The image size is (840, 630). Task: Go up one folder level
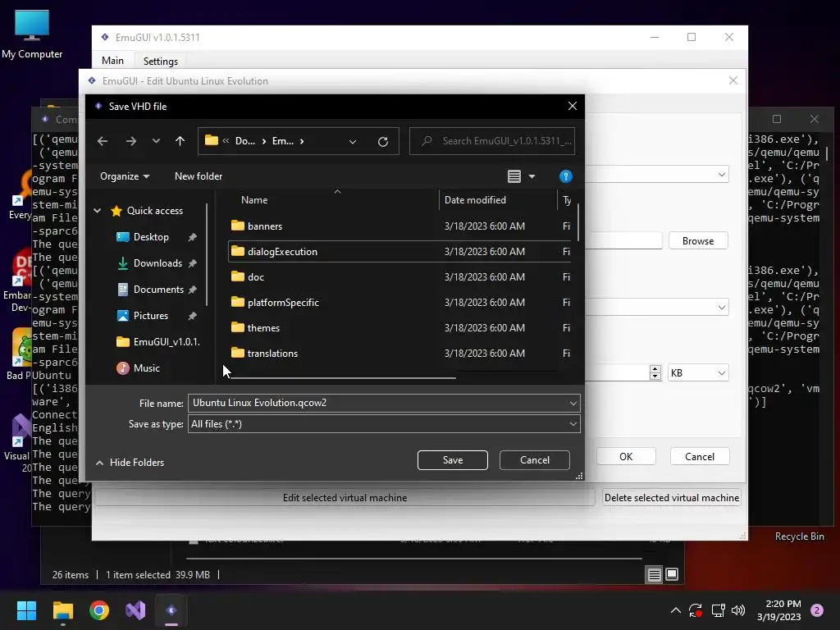tap(180, 141)
